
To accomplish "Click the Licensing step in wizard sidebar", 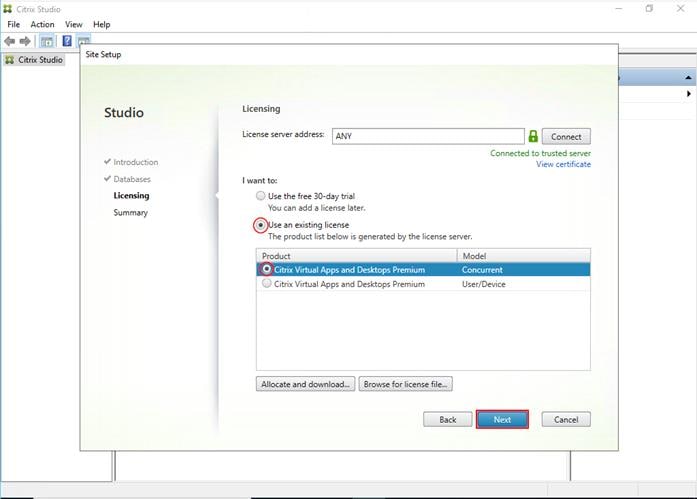I will coord(131,196).
